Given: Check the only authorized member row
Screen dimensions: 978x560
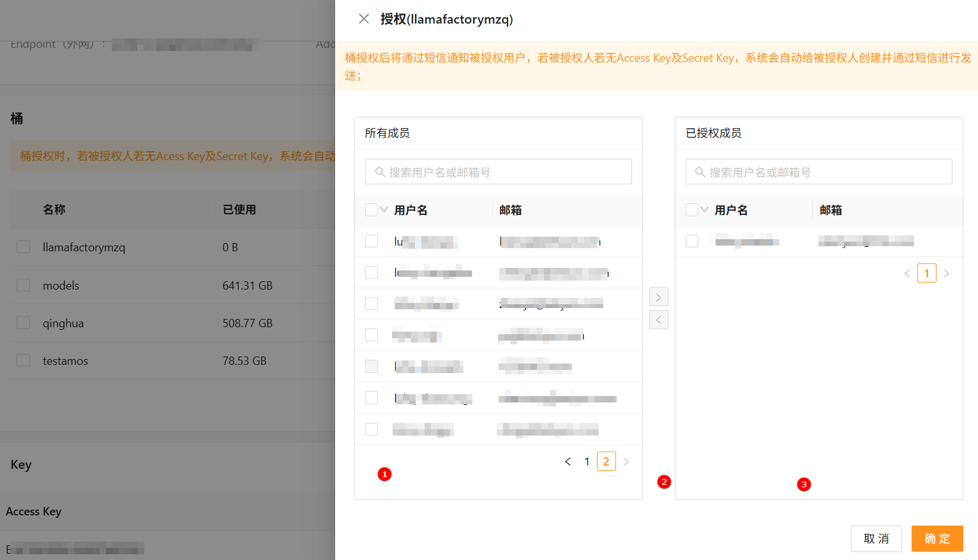Looking at the screenshot, I should [692, 241].
